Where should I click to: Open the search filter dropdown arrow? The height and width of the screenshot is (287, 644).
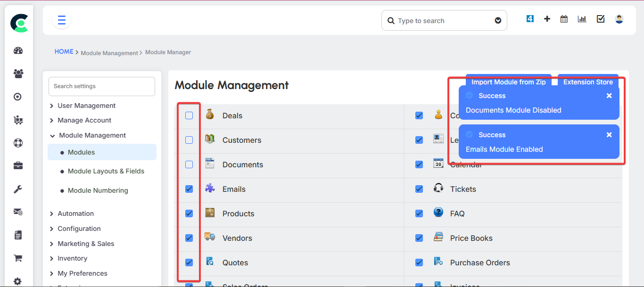point(498,20)
